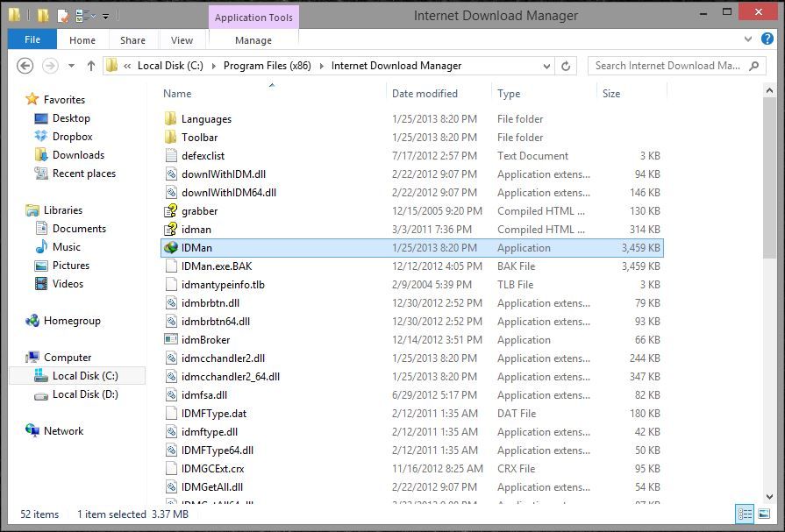Select the idmantypeinfo.tlb file

pos(412,285)
